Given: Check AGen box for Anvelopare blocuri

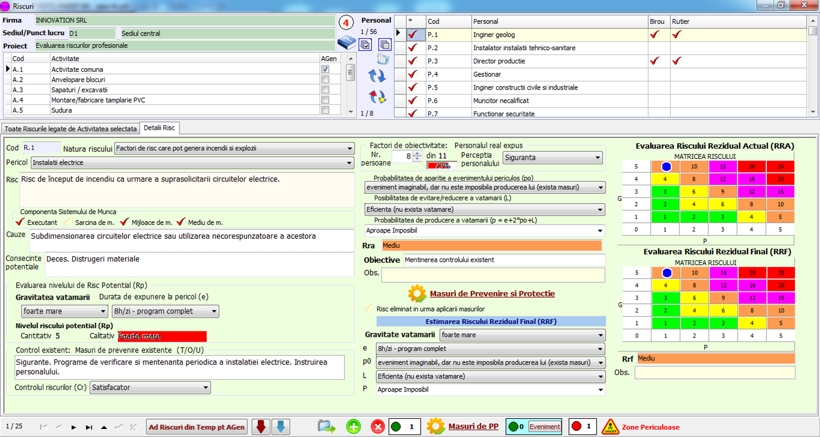Looking at the screenshot, I should click(325, 79).
